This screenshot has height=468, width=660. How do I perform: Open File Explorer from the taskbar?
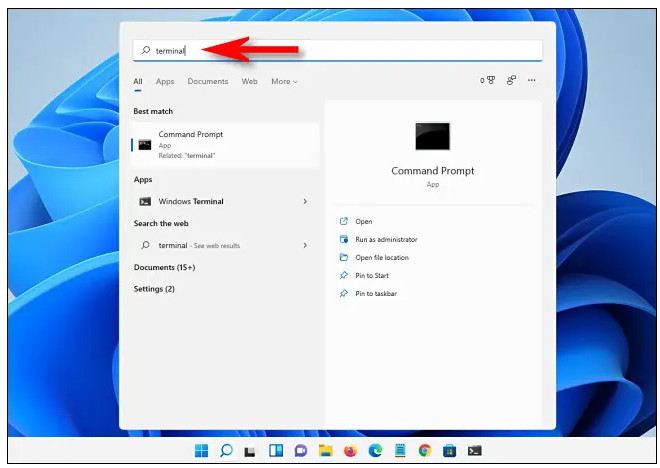point(325,450)
